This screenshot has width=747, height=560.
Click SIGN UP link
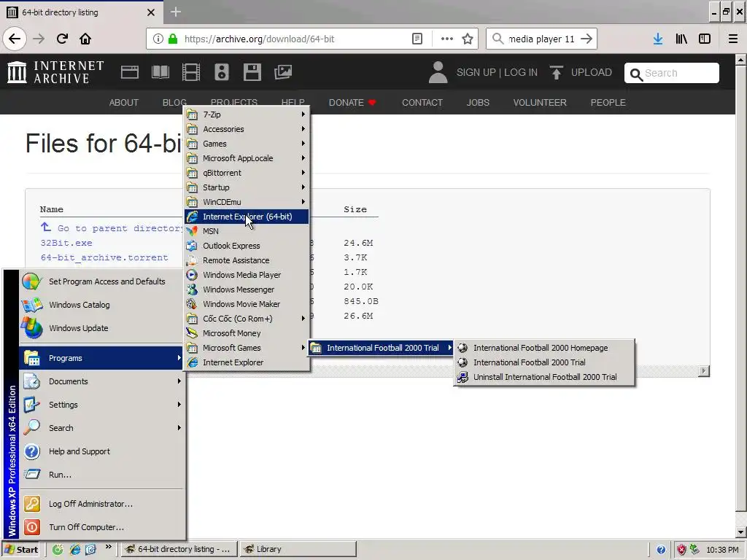tap(476, 72)
